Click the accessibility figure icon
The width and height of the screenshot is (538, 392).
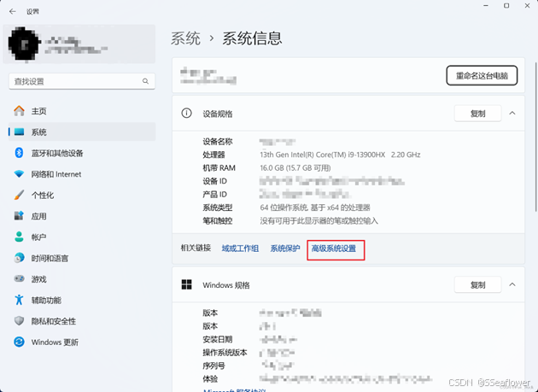point(19,300)
